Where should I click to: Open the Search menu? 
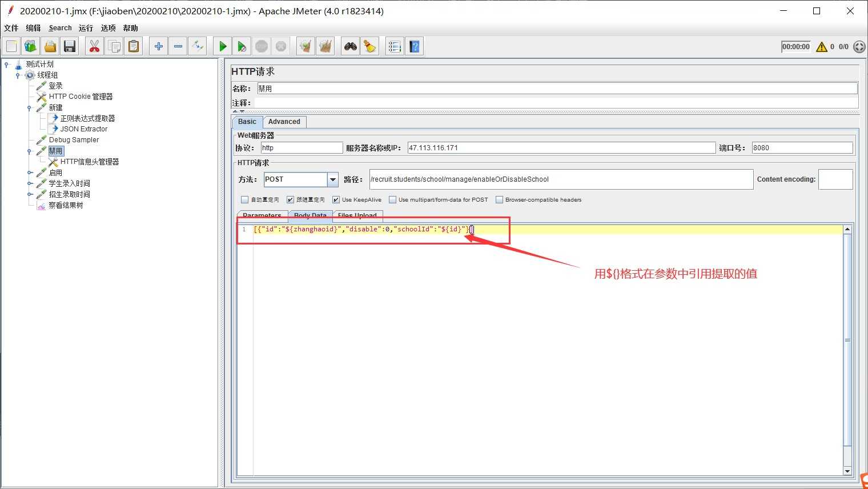[x=60, y=28]
